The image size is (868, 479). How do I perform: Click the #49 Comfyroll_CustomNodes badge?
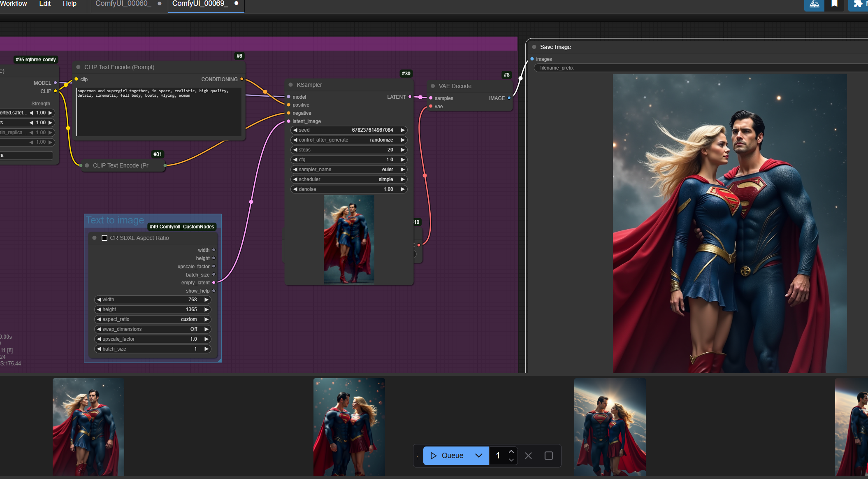182,227
